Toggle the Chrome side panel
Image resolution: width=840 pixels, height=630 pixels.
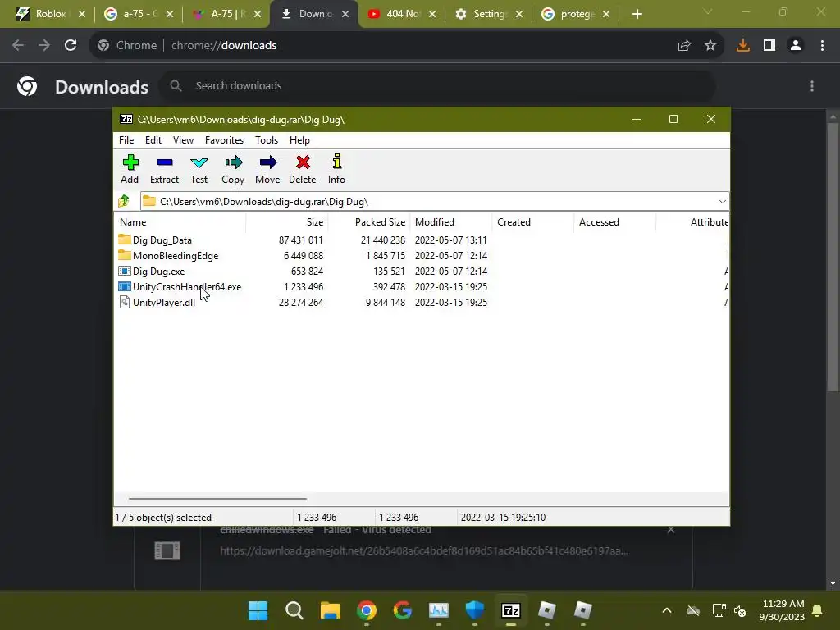[769, 46]
